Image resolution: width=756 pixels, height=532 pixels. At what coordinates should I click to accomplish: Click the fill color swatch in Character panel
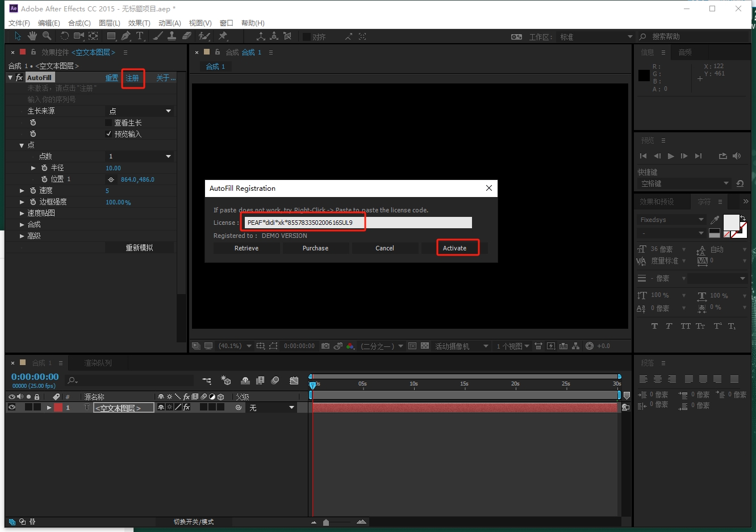click(x=731, y=222)
